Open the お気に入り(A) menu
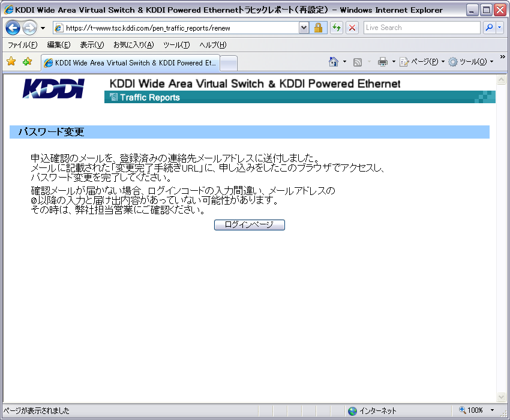The height and width of the screenshot is (420, 510). (x=133, y=45)
